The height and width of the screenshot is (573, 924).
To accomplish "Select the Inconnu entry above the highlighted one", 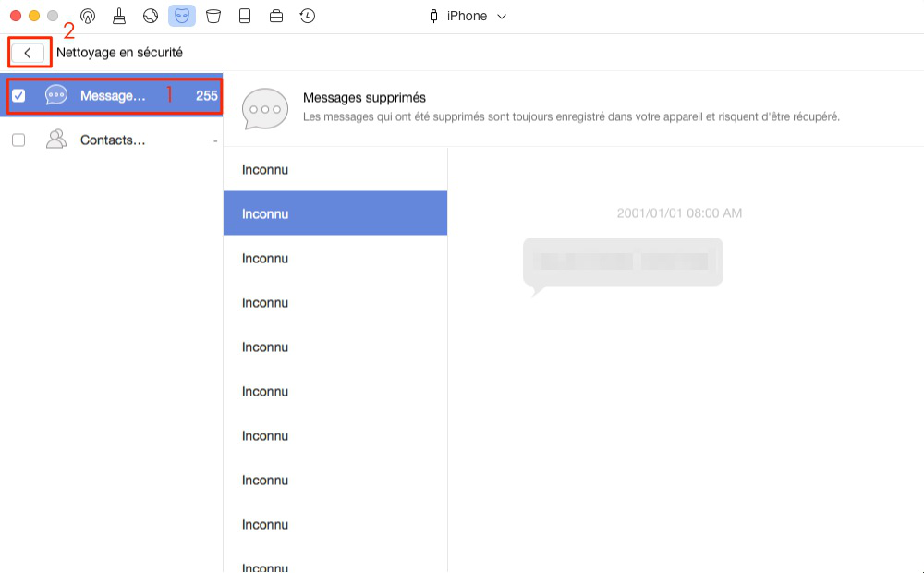I will point(335,169).
